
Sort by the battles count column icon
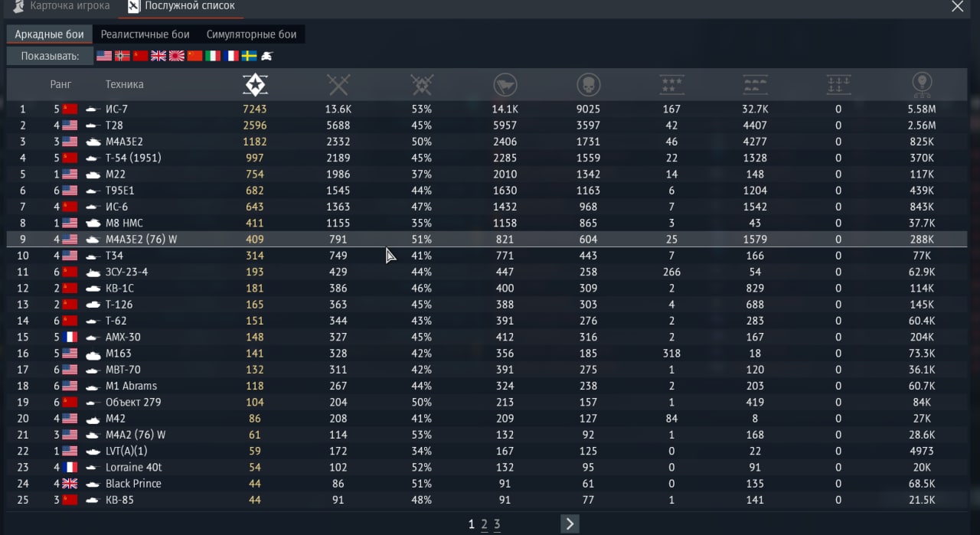click(255, 84)
